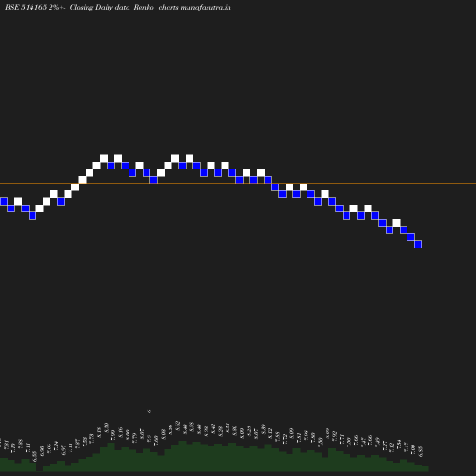Screen dimensions: 476x476
Task: Select the last price label, 6.88, at the series end
Action: click(421, 451)
